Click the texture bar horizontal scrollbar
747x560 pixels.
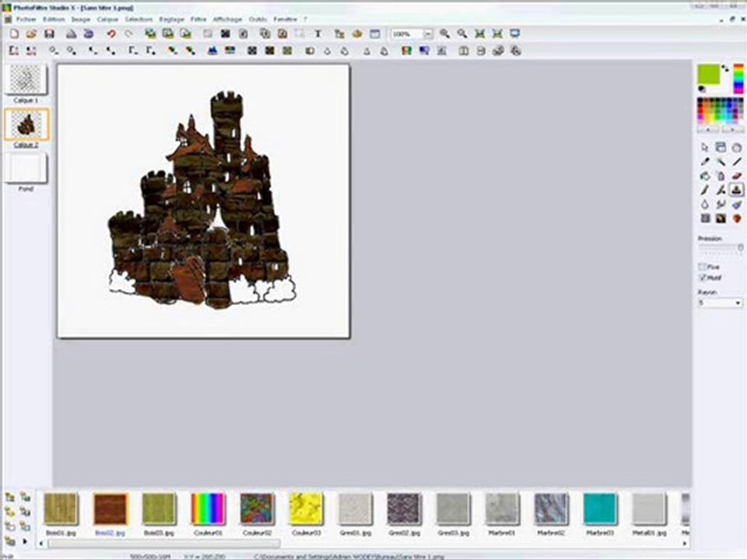(x=163, y=544)
